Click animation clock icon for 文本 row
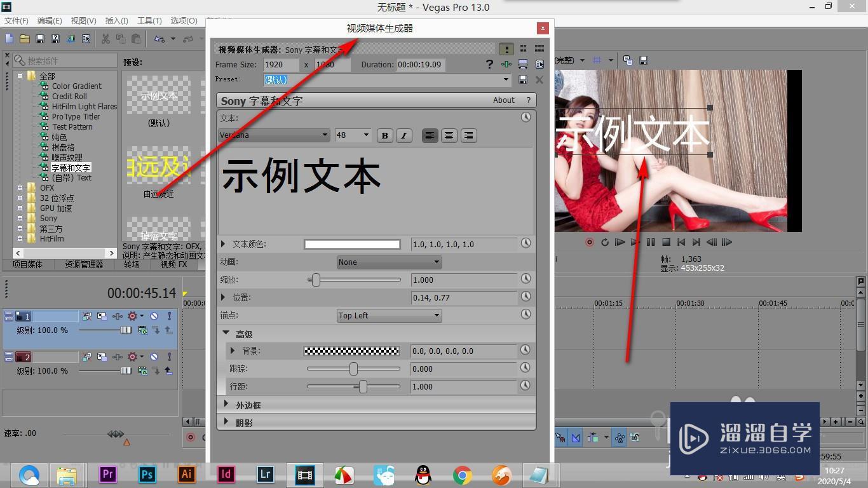 coord(526,118)
